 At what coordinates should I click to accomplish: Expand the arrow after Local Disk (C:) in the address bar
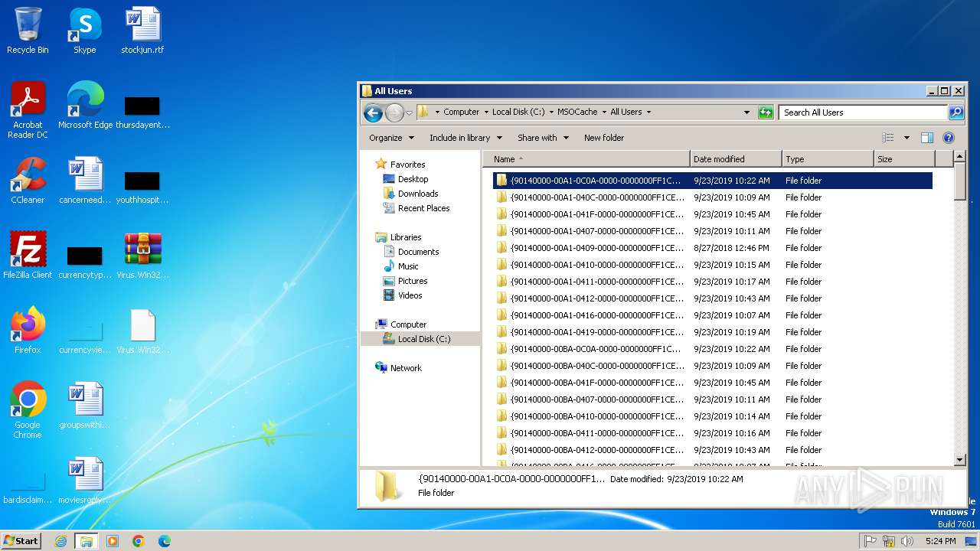pyautogui.click(x=551, y=112)
